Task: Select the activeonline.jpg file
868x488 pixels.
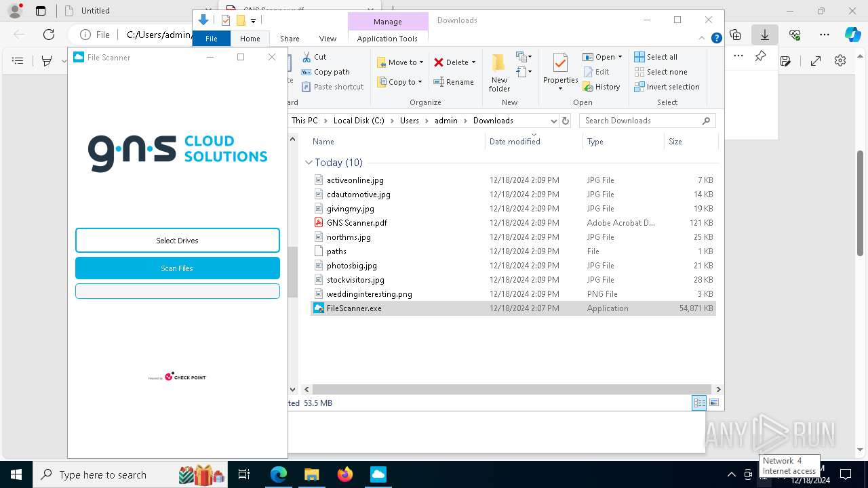Action: 513,180
